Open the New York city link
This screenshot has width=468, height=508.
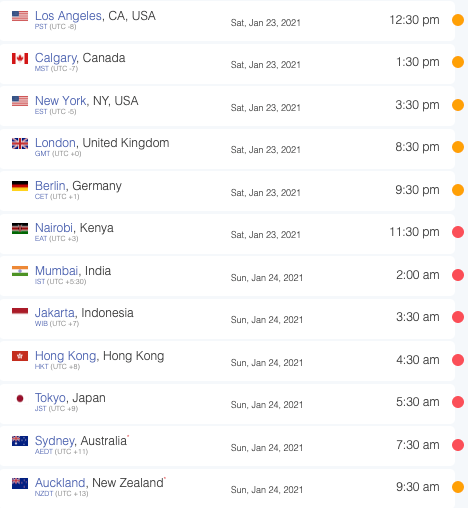click(x=60, y=101)
